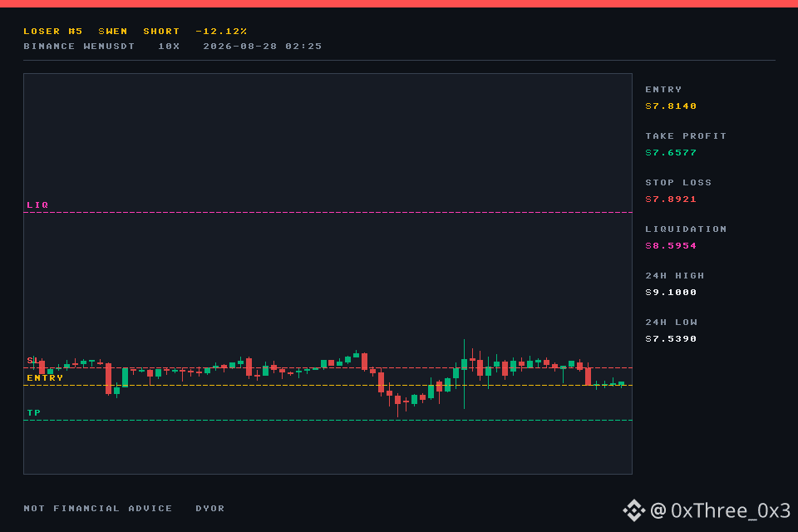
Task: Click the liquidation value $8.5954
Action: (671, 246)
